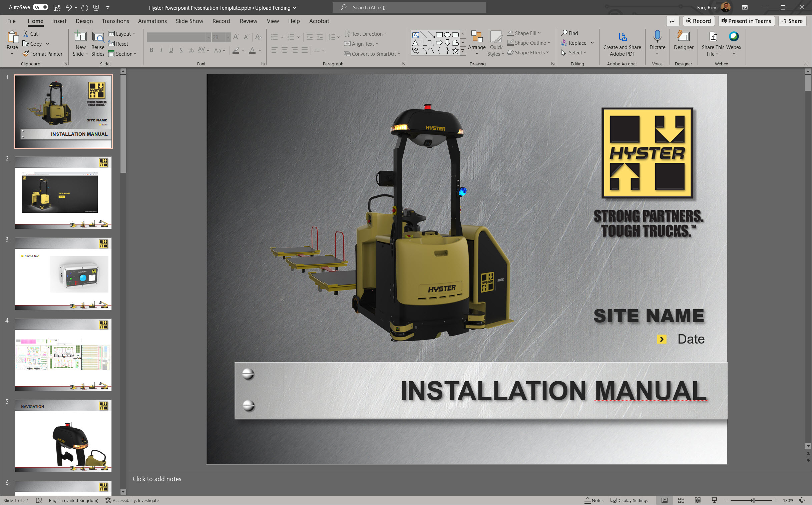This screenshot has width=812, height=505.
Task: Switch to Reading View in status bar
Action: (698, 500)
